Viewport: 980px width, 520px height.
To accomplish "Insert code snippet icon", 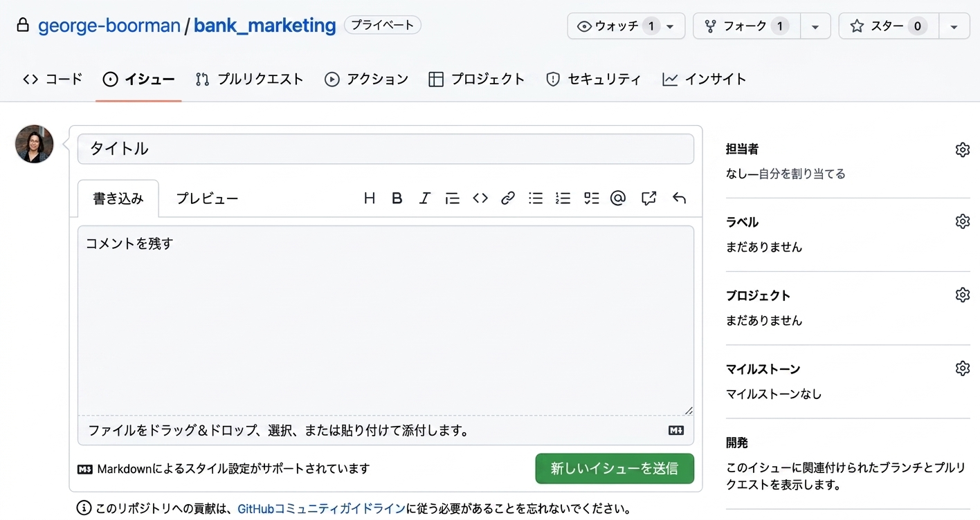I will tap(480, 198).
